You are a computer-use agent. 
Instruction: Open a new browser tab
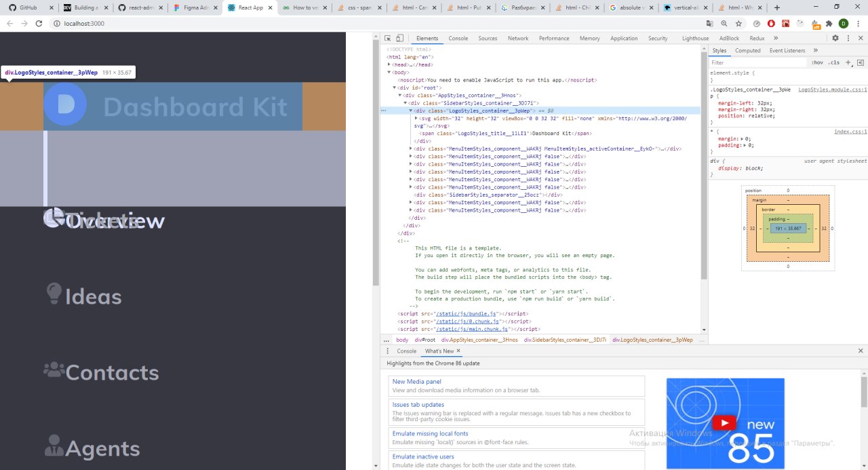(777, 7)
